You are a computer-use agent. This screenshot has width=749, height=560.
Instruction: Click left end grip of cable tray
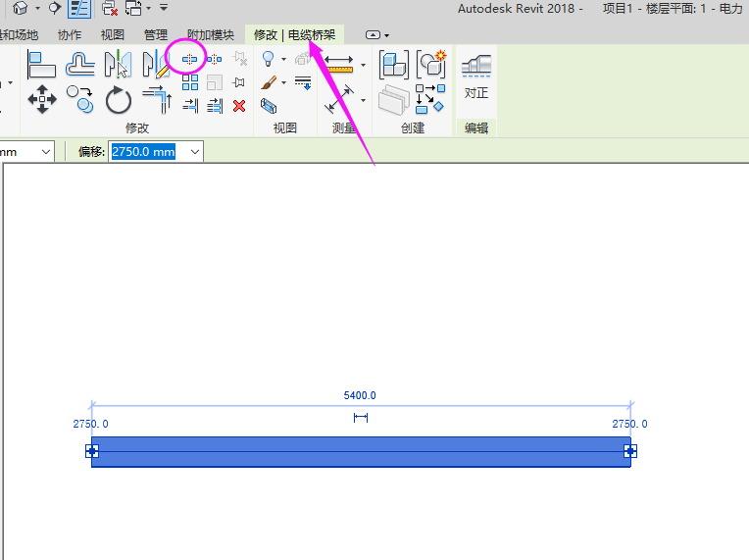point(92,450)
